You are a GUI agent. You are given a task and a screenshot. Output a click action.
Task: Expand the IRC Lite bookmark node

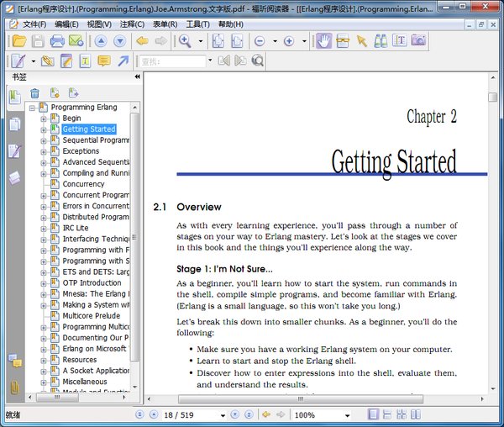44,229
